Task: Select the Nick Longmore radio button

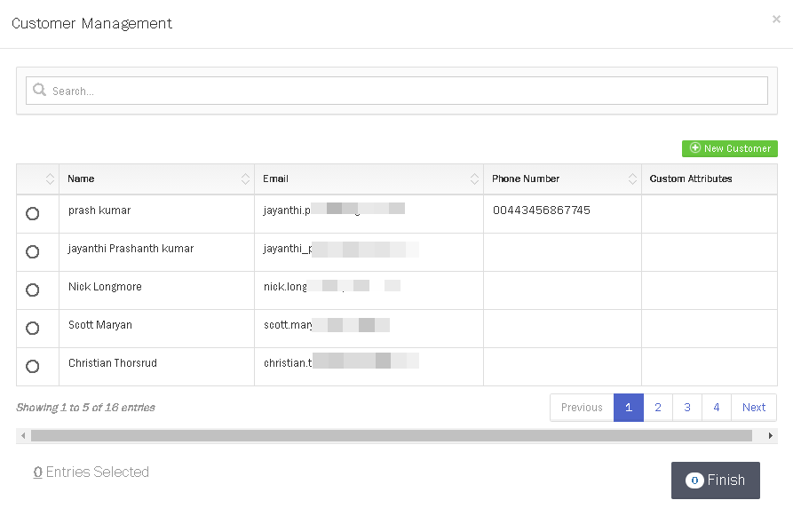Action: tap(33, 290)
